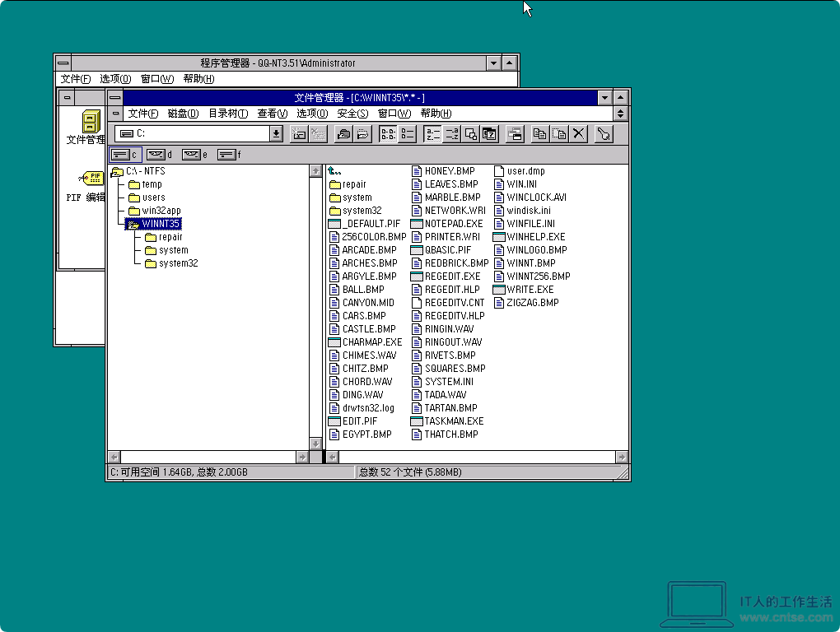Select CHARMAP.EXE program icon
The width and height of the screenshot is (840, 632).
pyautogui.click(x=334, y=342)
